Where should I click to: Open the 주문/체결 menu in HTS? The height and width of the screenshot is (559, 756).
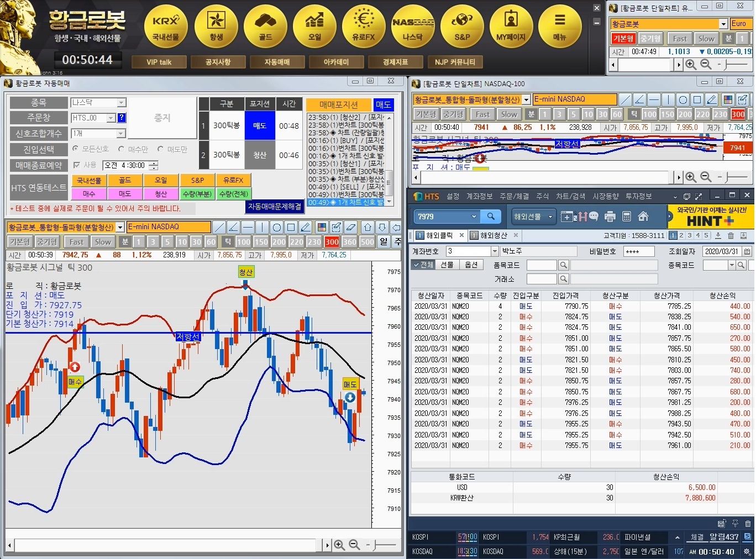pos(514,196)
